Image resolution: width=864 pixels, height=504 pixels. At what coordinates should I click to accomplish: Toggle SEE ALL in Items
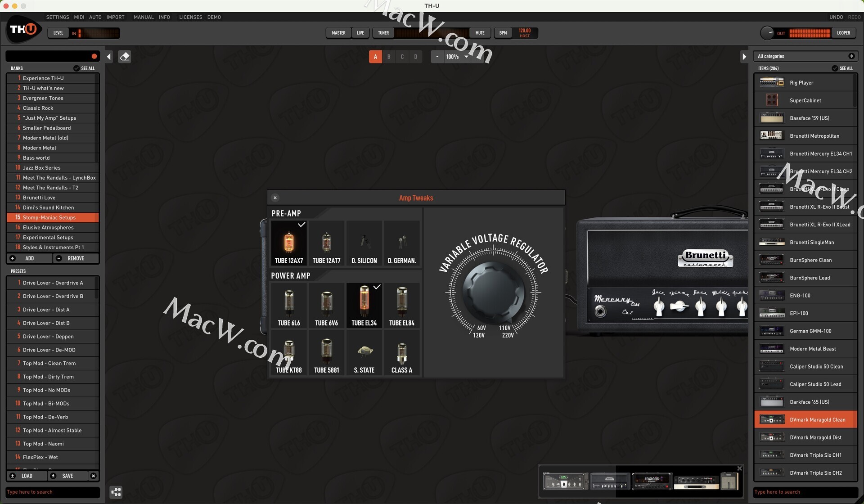click(x=842, y=68)
